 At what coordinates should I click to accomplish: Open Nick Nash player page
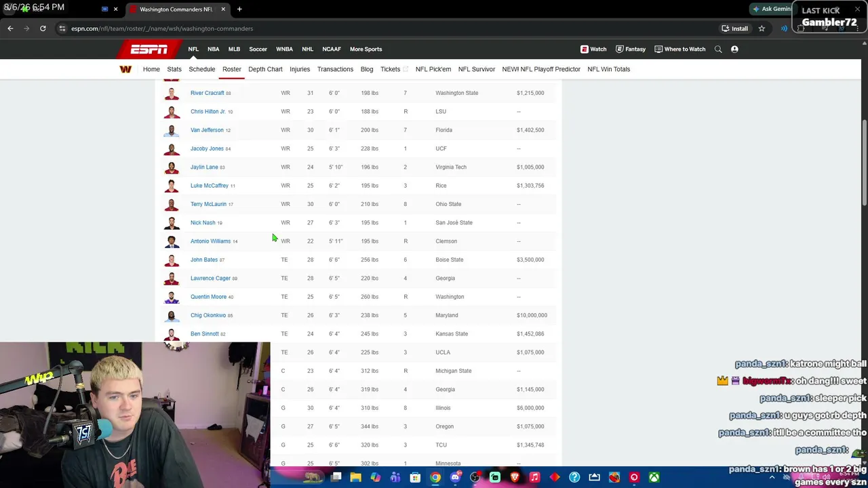(203, 222)
